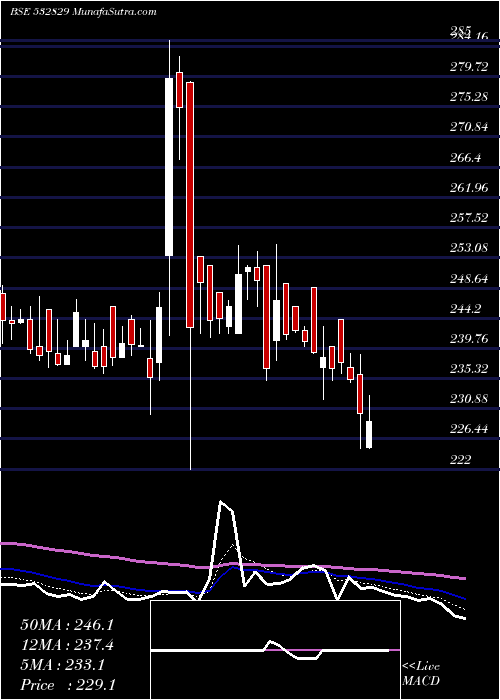The height and width of the screenshot is (700, 500).
Task: Click the 226.44 price axis label
Action: pyautogui.click(x=469, y=429)
